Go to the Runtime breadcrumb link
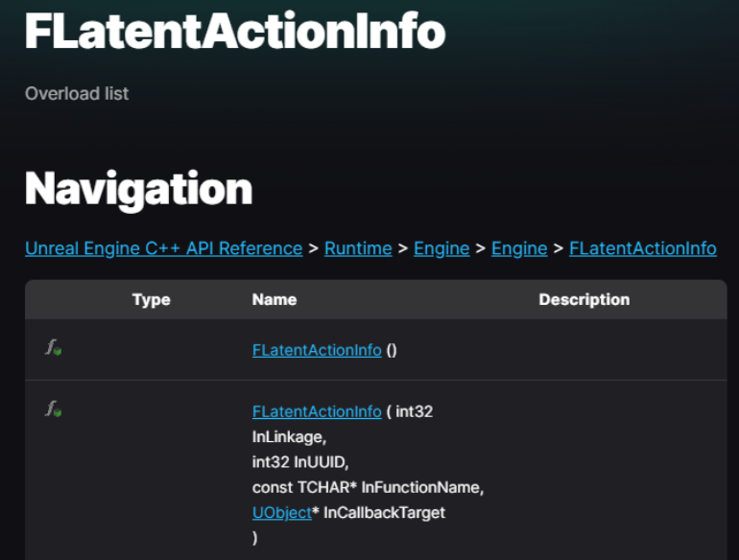739x560 pixels. click(x=358, y=248)
